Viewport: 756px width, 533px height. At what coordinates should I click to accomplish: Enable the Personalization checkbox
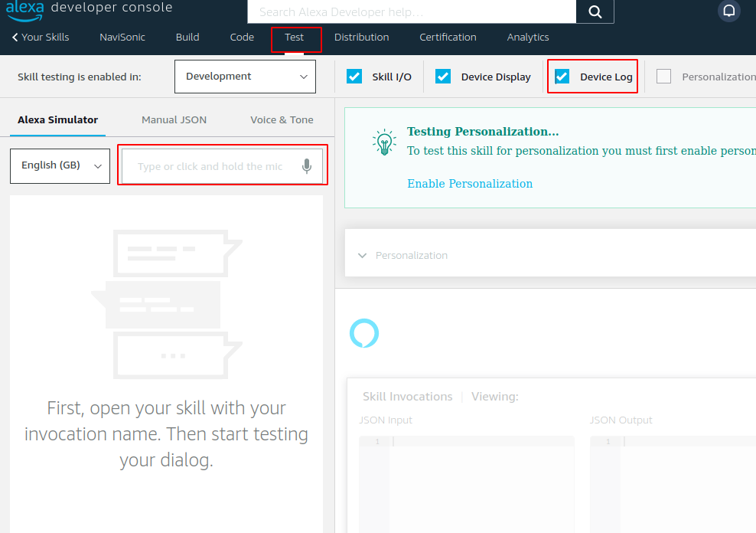(x=663, y=77)
